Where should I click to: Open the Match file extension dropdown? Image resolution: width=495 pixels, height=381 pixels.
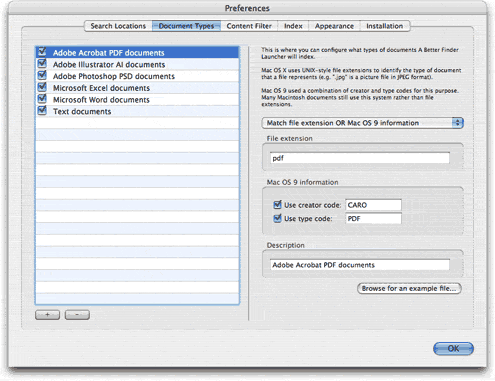(x=362, y=123)
